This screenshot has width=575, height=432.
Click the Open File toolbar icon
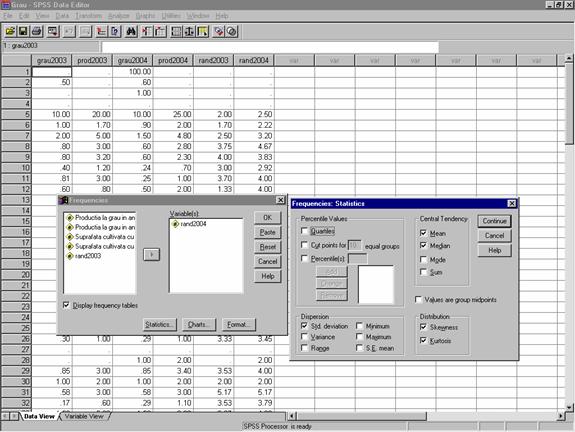10,32
